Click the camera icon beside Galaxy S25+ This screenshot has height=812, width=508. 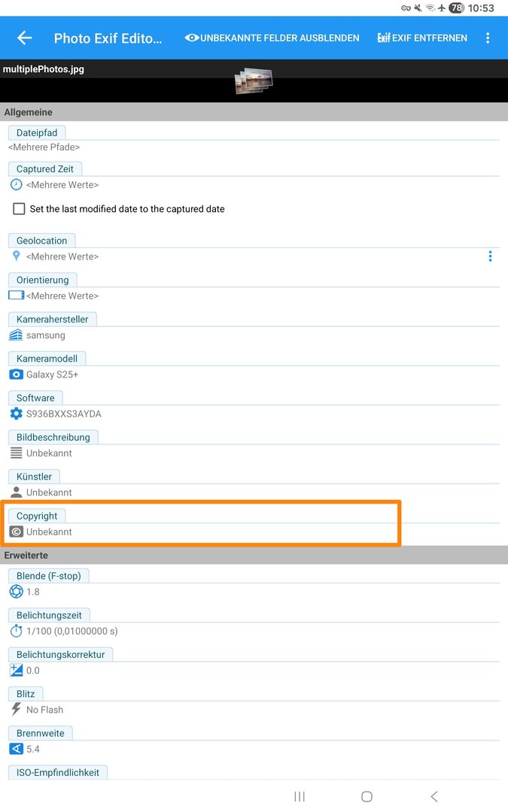[x=16, y=374]
